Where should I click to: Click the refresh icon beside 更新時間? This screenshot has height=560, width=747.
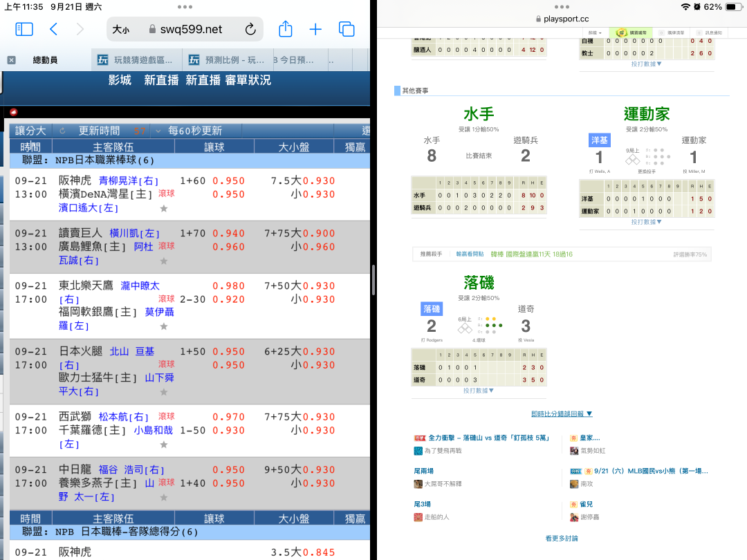[x=62, y=131]
